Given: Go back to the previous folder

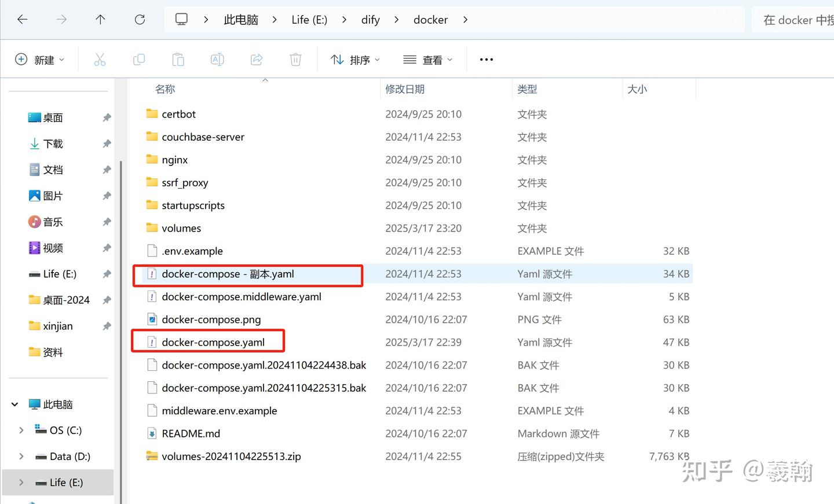Looking at the screenshot, I should tap(23, 19).
